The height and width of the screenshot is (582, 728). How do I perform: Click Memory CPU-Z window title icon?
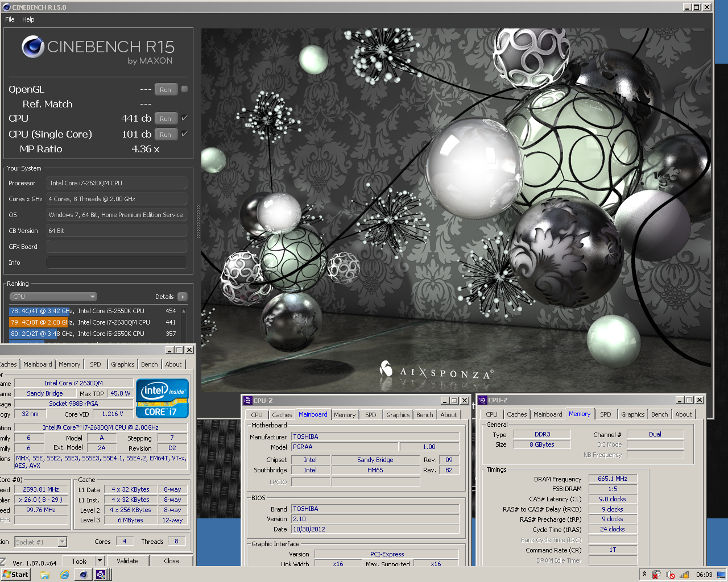[483, 400]
